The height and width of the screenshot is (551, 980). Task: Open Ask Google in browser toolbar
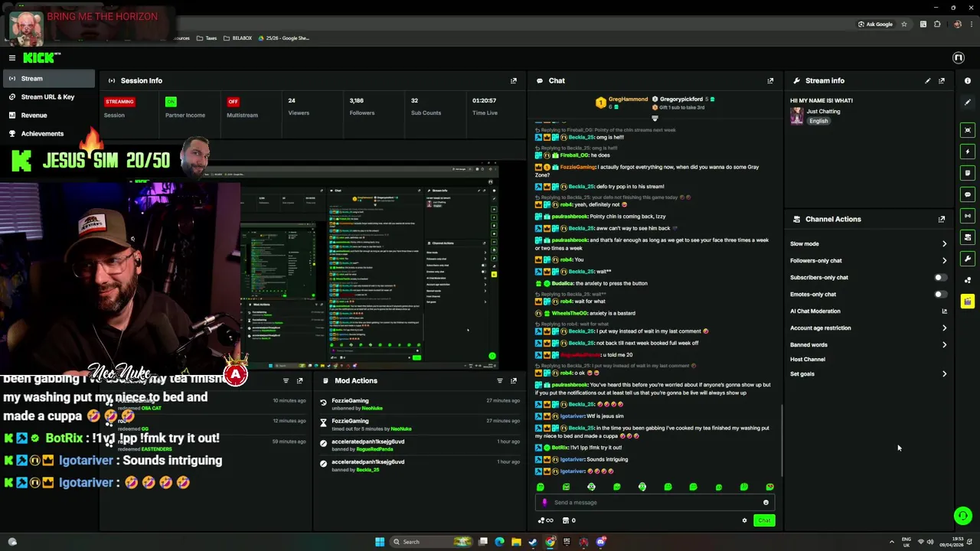click(x=876, y=24)
